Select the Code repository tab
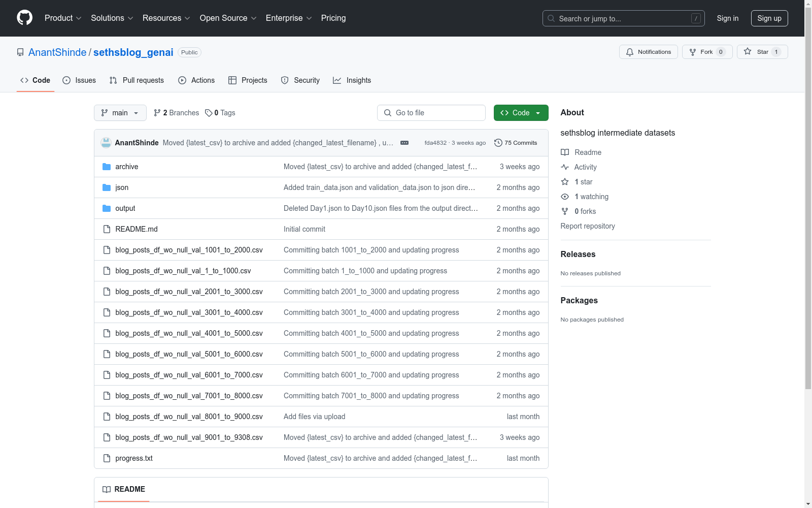Viewport: 812px width, 508px height. [36, 80]
